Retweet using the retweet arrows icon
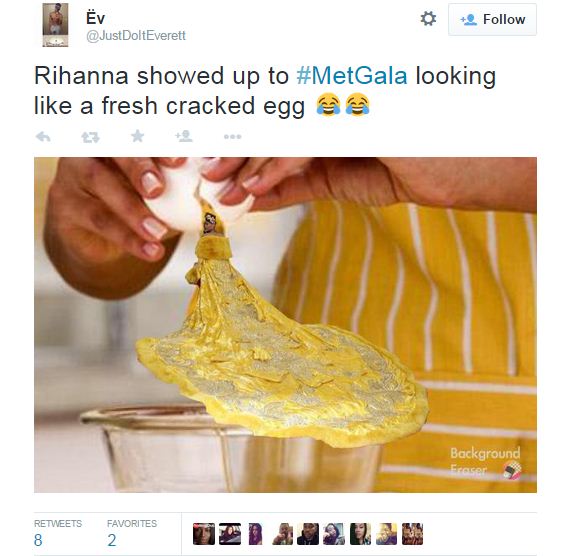 pyautogui.click(x=90, y=137)
